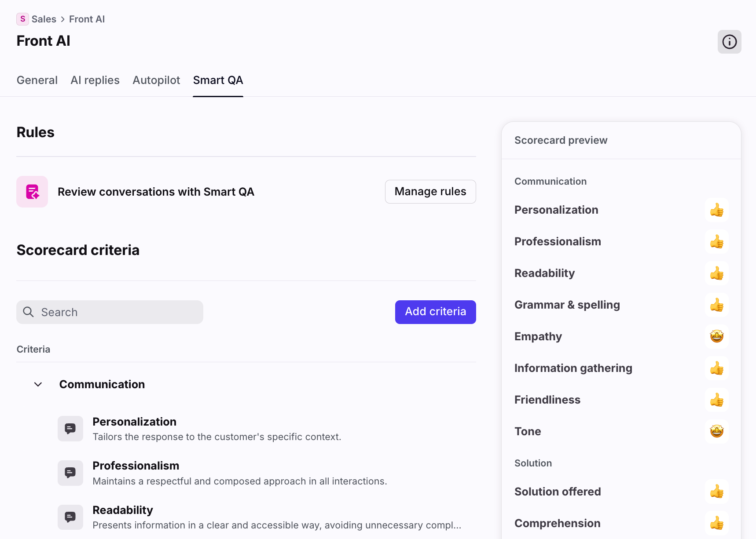The image size is (756, 539).
Task: Click the Empathy star-struck emoji rating
Action: click(x=716, y=337)
